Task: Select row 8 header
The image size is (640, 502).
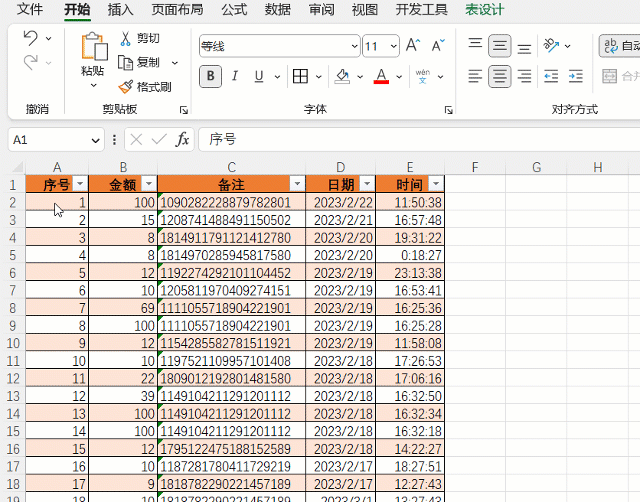Action: click(x=13, y=308)
